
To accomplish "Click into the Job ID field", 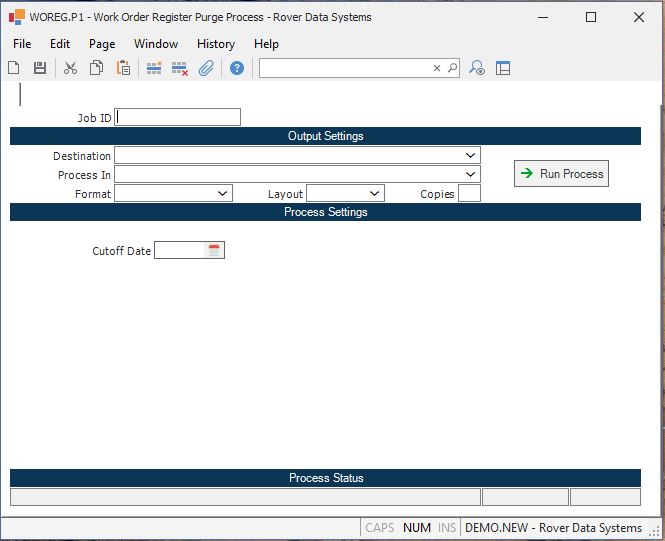I will [178, 117].
